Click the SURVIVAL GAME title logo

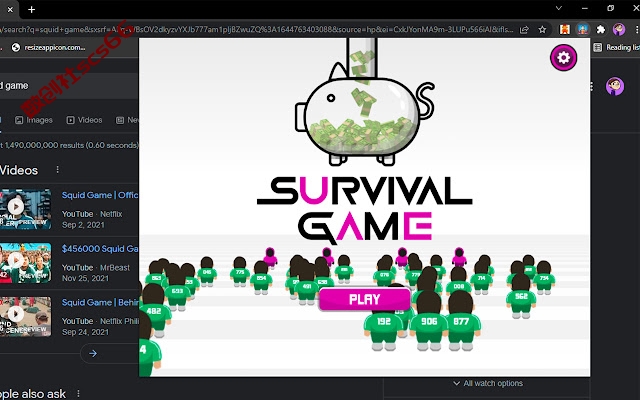coord(364,209)
